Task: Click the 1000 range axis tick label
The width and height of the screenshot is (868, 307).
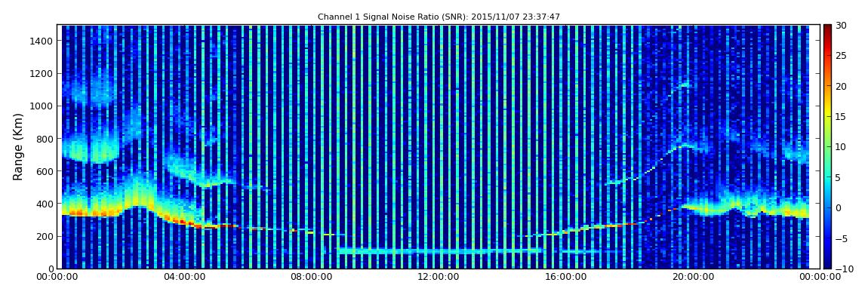Action: coord(42,106)
